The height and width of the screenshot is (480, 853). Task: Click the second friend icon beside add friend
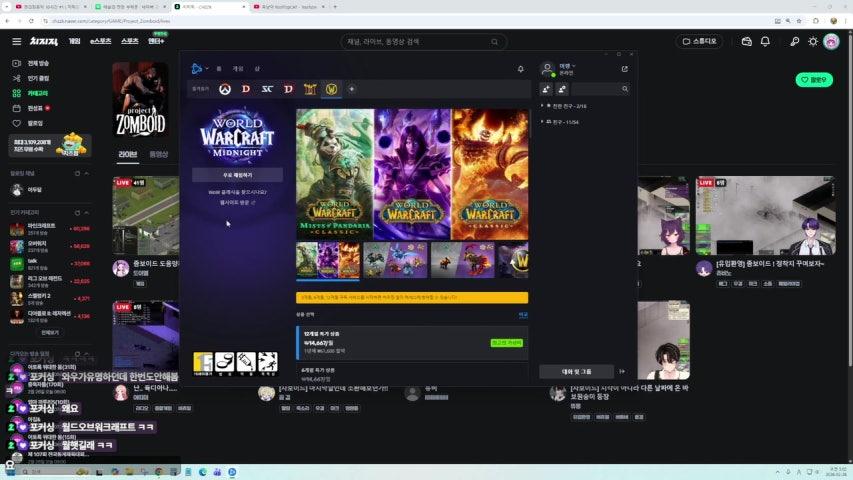pos(562,89)
